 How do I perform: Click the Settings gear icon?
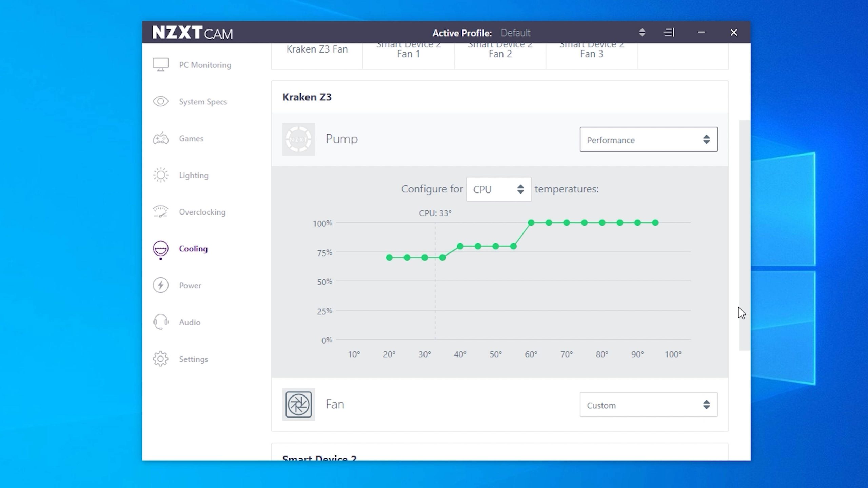point(160,359)
